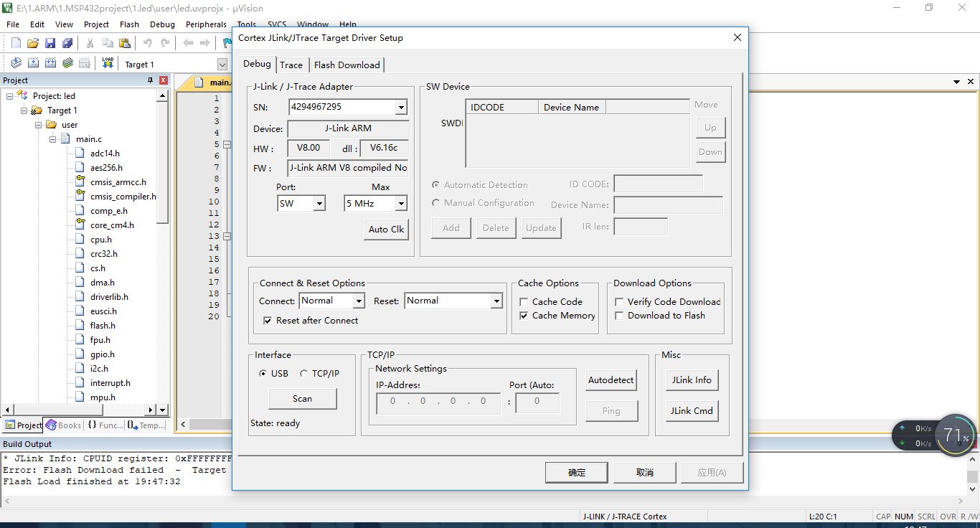980x528 pixels.
Task: Click the file icon next to flash.h
Action: [79, 326]
